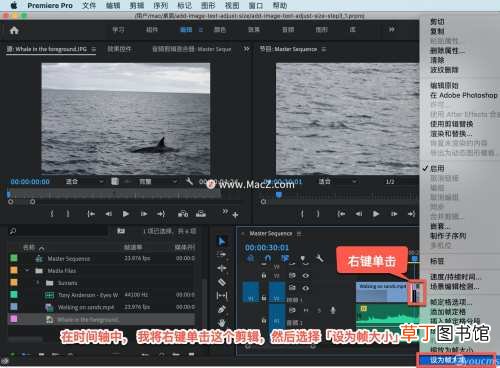Show overflow workspaces double-arrow

point(392,30)
